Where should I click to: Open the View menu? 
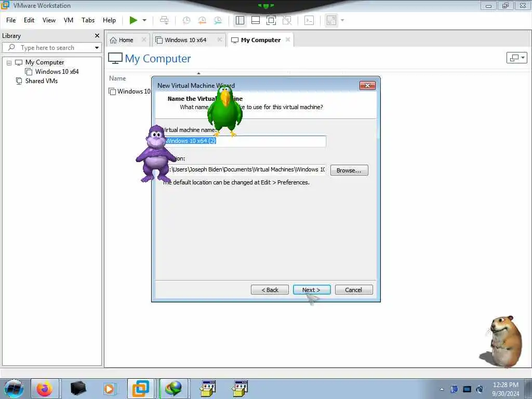(49, 20)
